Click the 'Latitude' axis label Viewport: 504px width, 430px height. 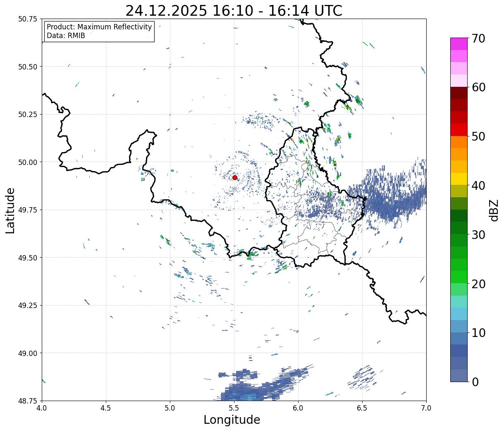[10, 210]
